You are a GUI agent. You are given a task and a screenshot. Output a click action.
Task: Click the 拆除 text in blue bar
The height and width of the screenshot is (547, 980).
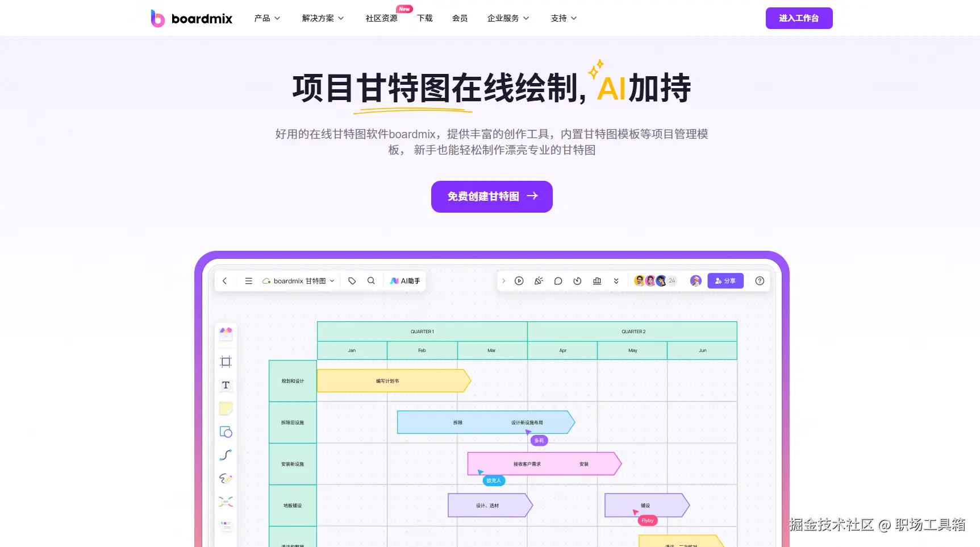click(458, 422)
